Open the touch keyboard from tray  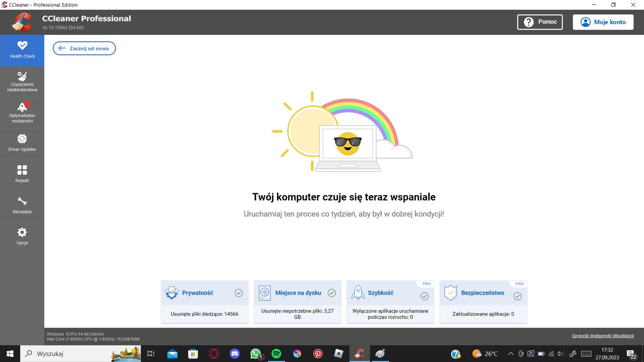[x=586, y=354]
